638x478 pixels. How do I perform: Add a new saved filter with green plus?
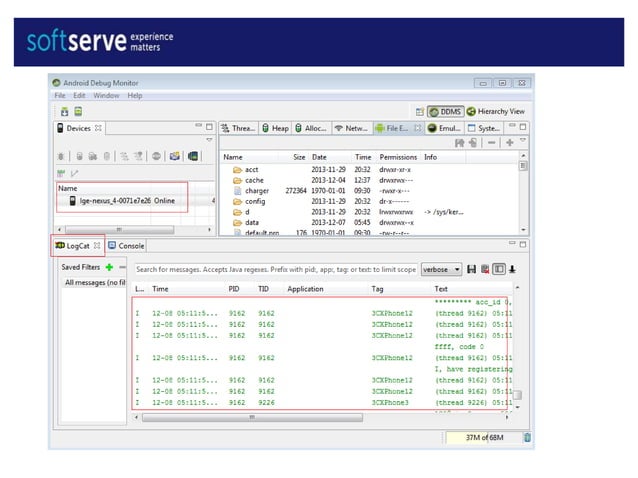pos(108,267)
